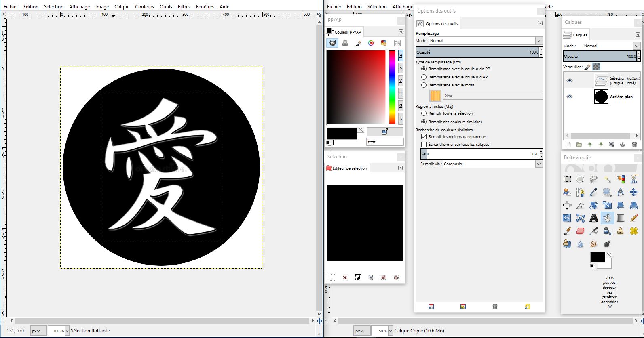This screenshot has height=338, width=644.
Task: Open the tab menu arrow of the Calques panel
Action: (x=638, y=35)
